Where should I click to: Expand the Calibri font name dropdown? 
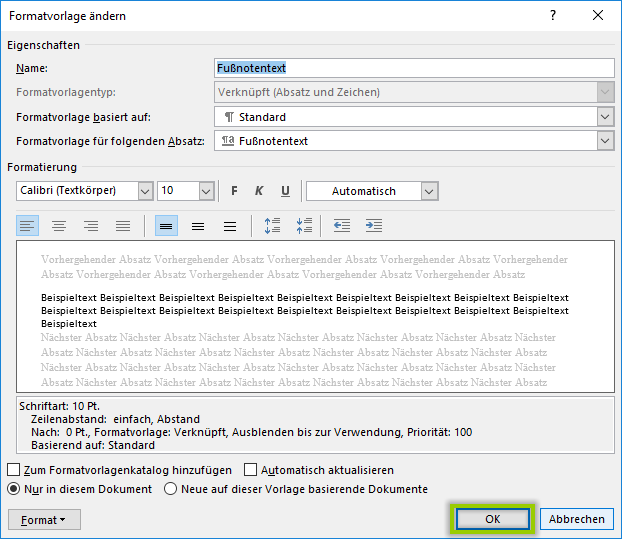pos(145,191)
